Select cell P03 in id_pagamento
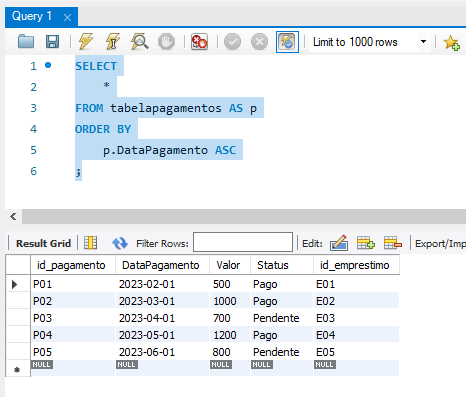This screenshot has height=397, width=466. tap(73, 318)
